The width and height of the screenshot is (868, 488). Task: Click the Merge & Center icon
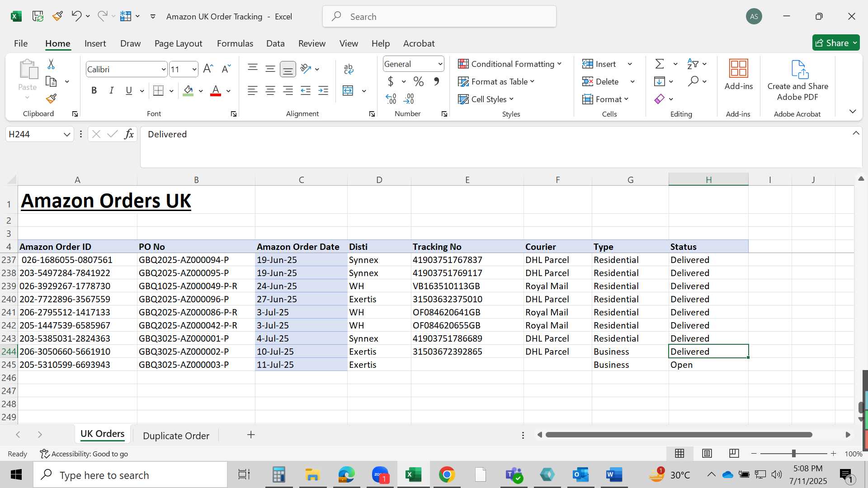(x=348, y=90)
